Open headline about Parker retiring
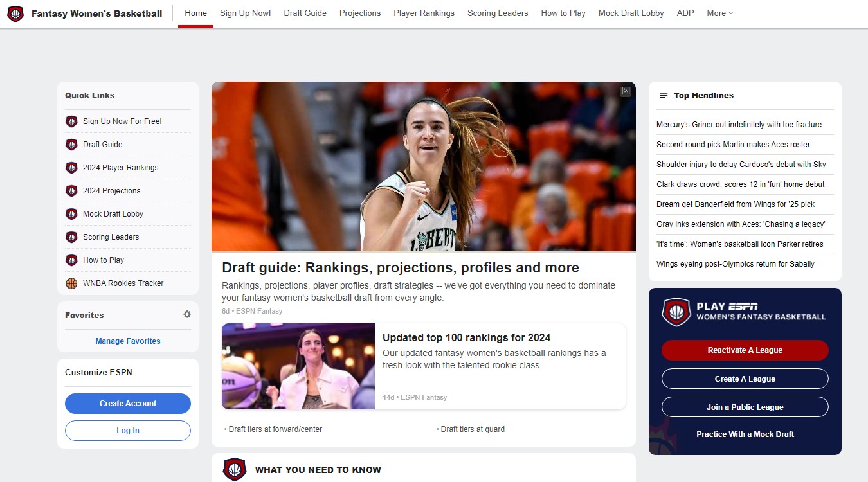The image size is (868, 482). pyautogui.click(x=740, y=244)
